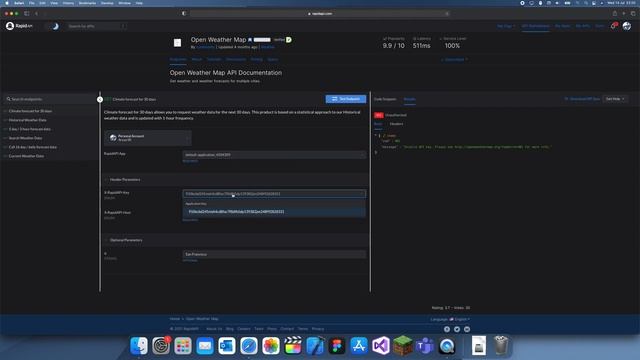The image size is (640, 360).
Task: Open System Preferences from the Dock
Action: (161, 346)
